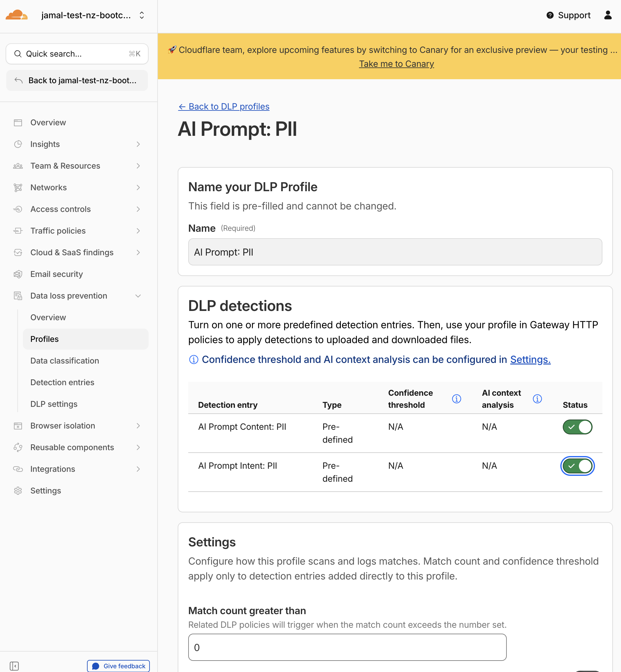This screenshot has height=672, width=621.
Task: Click the Insights pie chart icon
Action: [x=18, y=144]
